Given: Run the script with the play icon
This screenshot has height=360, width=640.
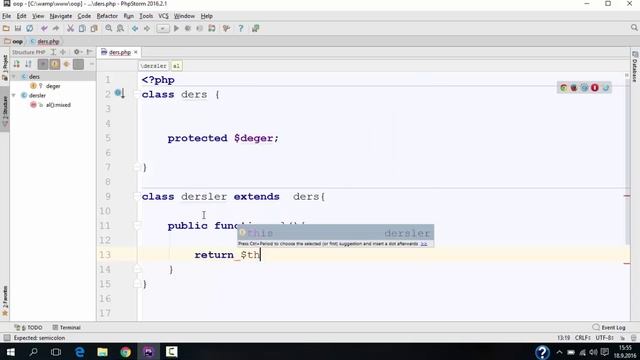Looking at the screenshot, I should pos(176,28).
